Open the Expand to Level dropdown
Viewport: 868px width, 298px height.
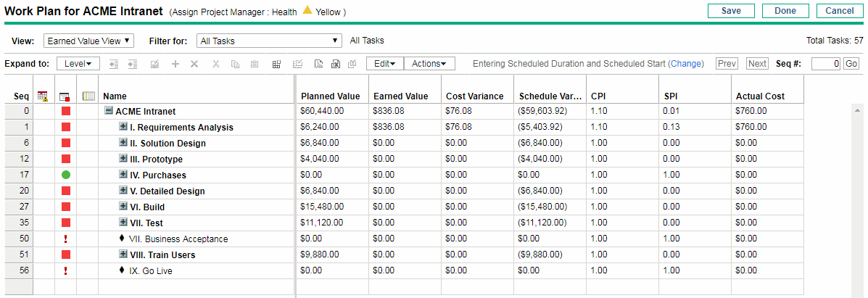[78, 64]
